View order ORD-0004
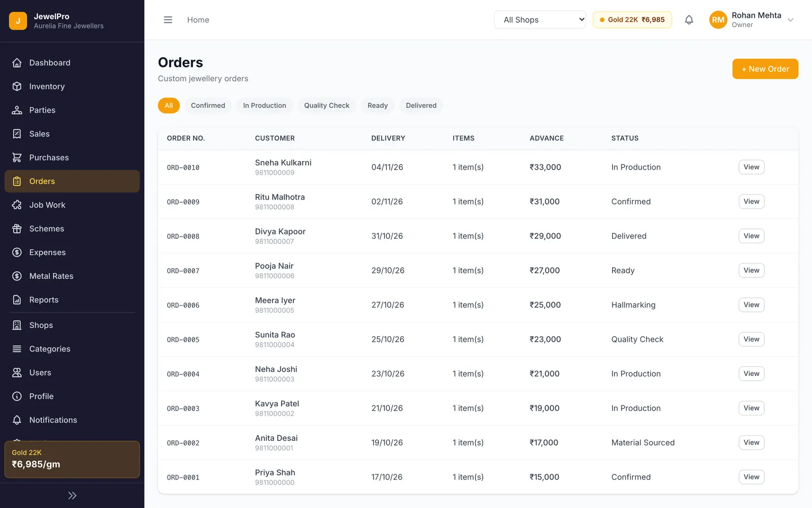 [751, 374]
